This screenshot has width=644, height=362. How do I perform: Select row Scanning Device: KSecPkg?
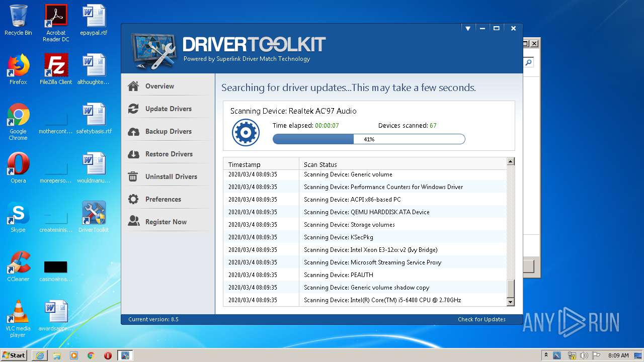tap(365, 237)
